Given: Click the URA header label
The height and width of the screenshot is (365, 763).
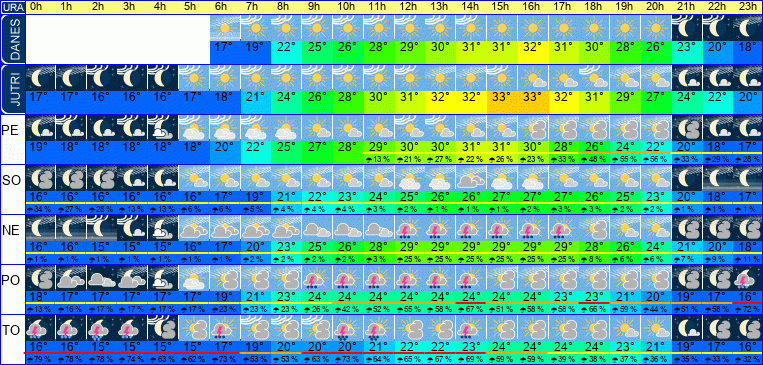Looking at the screenshot, I should pyautogui.click(x=13, y=7).
